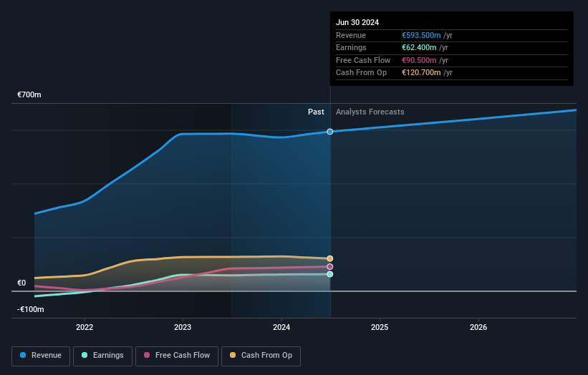Click the 2025 x-axis label

(380, 328)
